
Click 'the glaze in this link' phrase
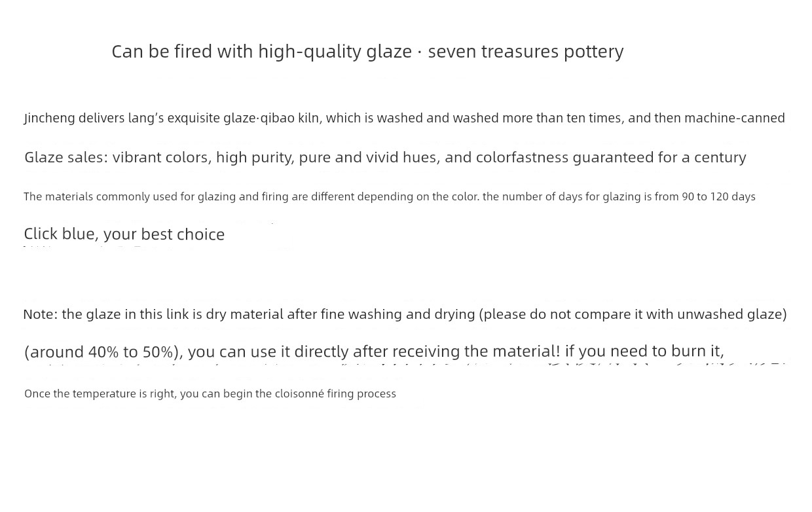tap(126, 314)
